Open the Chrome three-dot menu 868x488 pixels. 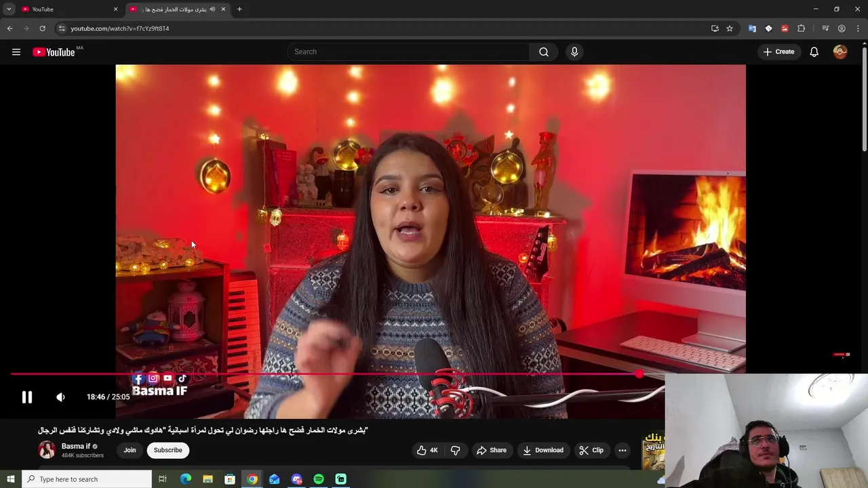pos(858,28)
